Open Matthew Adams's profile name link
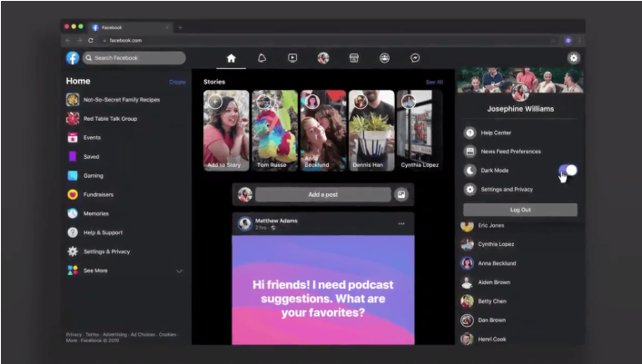The width and height of the screenshot is (642, 364). (276, 221)
